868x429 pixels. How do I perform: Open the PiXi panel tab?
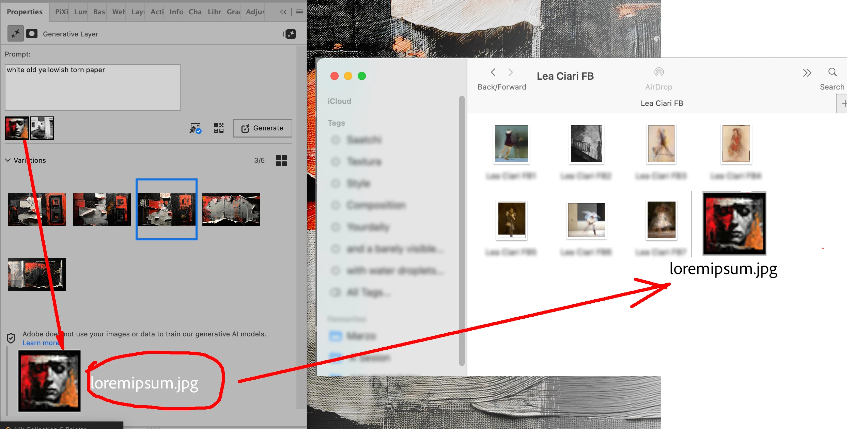pyautogui.click(x=62, y=12)
